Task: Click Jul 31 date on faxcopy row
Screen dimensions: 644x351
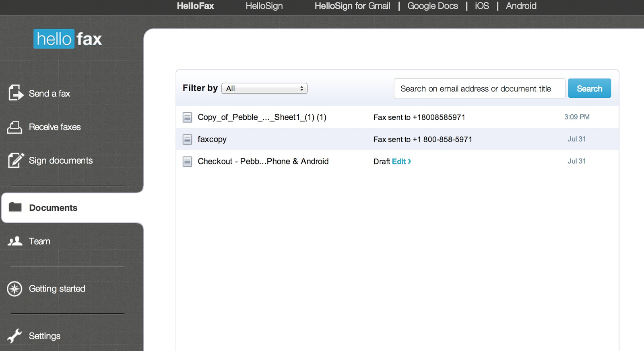Action: 577,139
